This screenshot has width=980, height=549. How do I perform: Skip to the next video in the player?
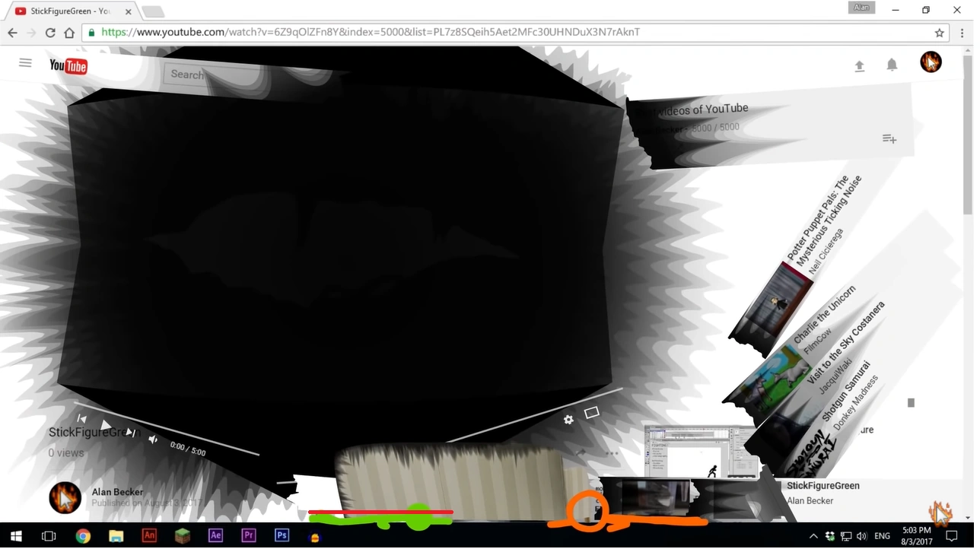pyautogui.click(x=130, y=433)
